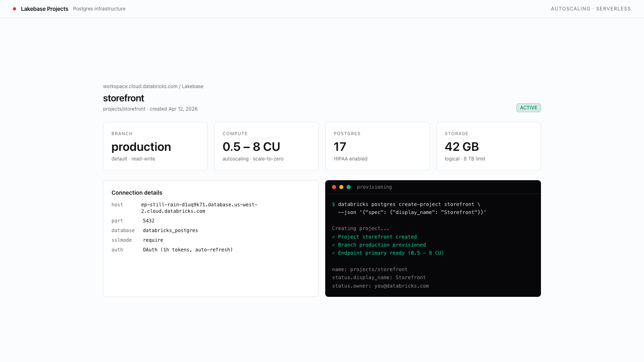Select the databricks postgres create-project command line
Image resolution: width=644 pixels, height=362 pixels.
point(406,204)
